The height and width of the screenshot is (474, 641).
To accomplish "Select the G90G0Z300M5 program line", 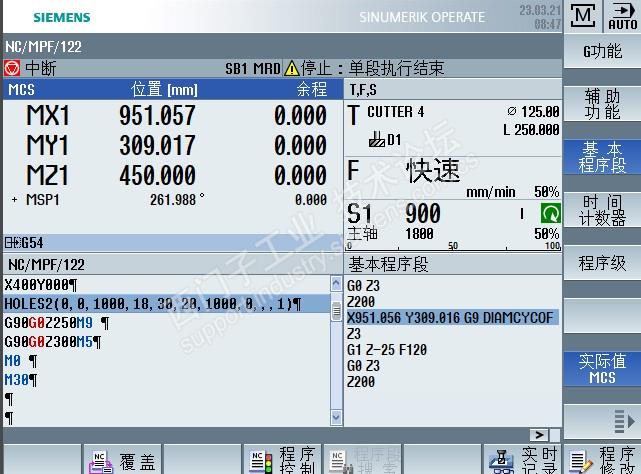I will (167, 342).
